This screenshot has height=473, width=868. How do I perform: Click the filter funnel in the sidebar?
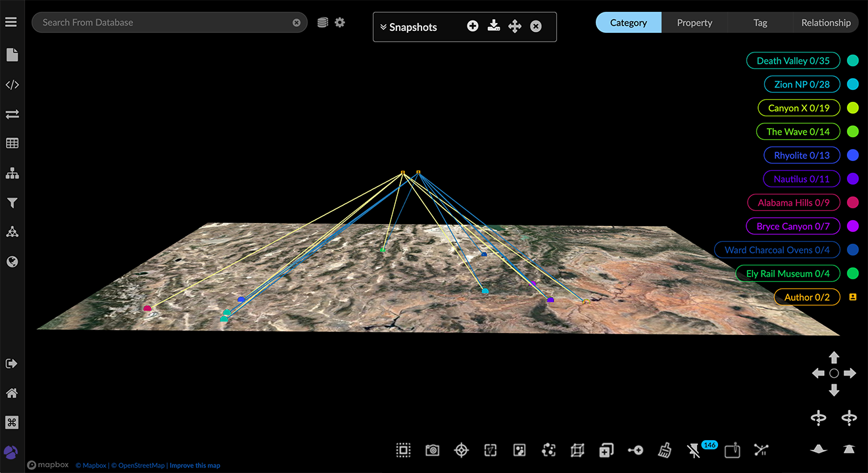tap(12, 202)
